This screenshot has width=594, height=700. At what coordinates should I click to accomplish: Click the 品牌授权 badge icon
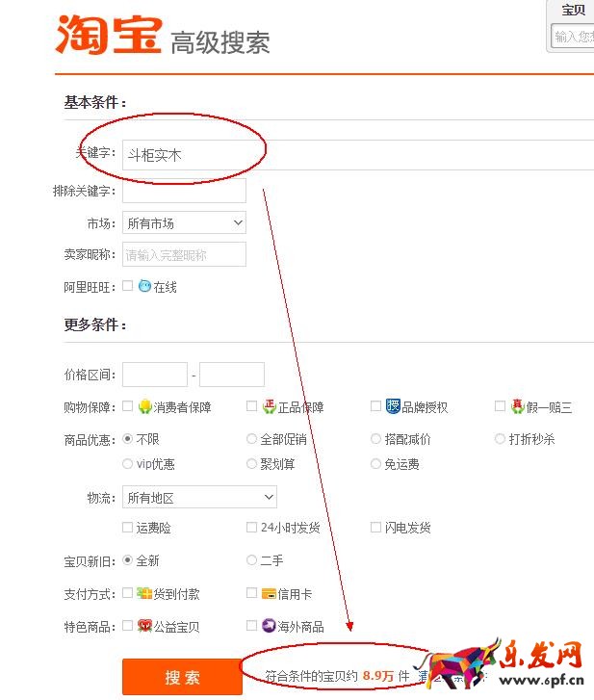393,406
